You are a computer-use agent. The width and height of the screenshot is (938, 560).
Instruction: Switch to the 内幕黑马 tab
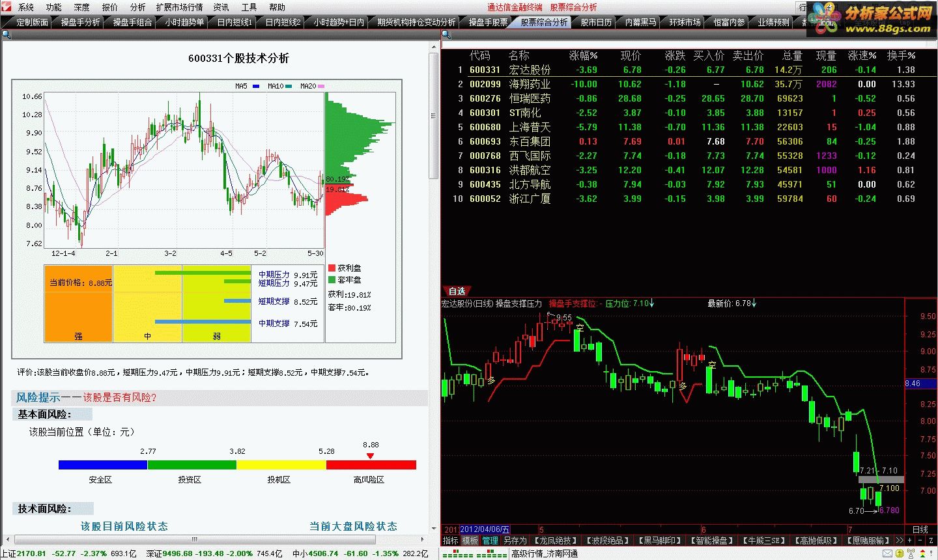640,22
